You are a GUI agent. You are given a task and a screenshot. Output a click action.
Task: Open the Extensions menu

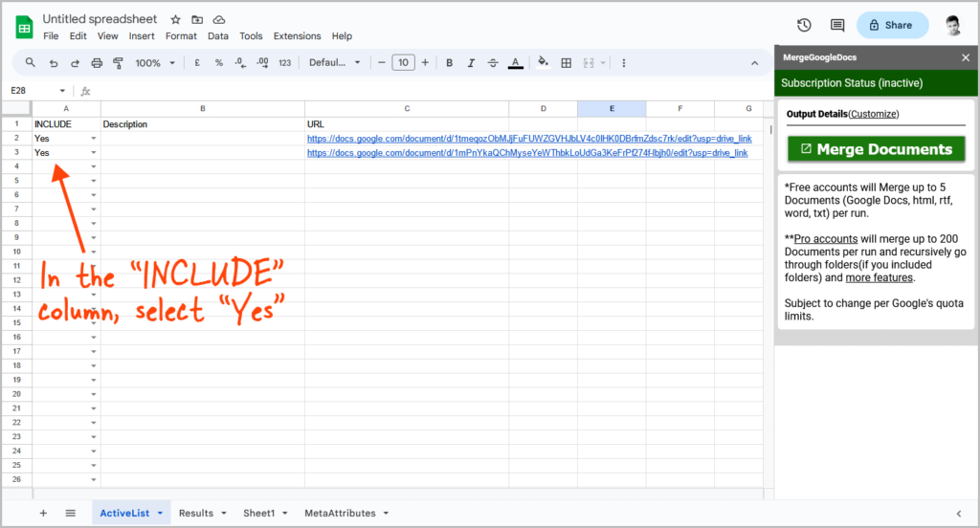[x=297, y=36]
